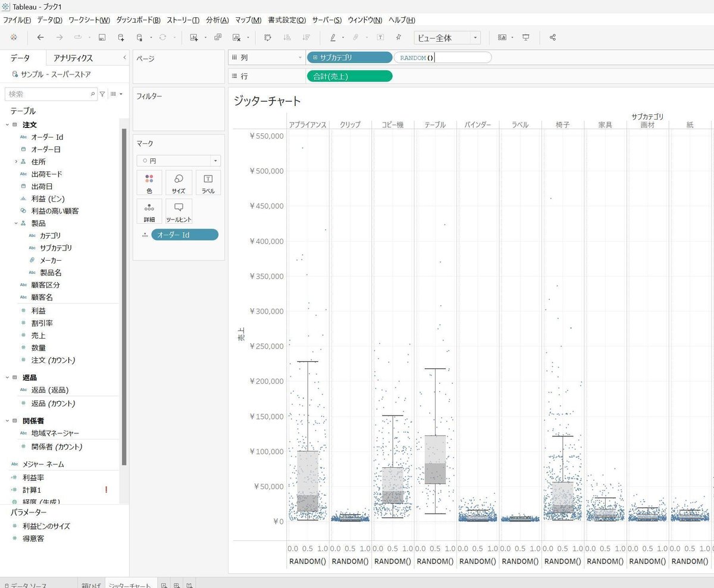Click the fix axes pin icon
The image size is (714, 588).
pos(399,37)
